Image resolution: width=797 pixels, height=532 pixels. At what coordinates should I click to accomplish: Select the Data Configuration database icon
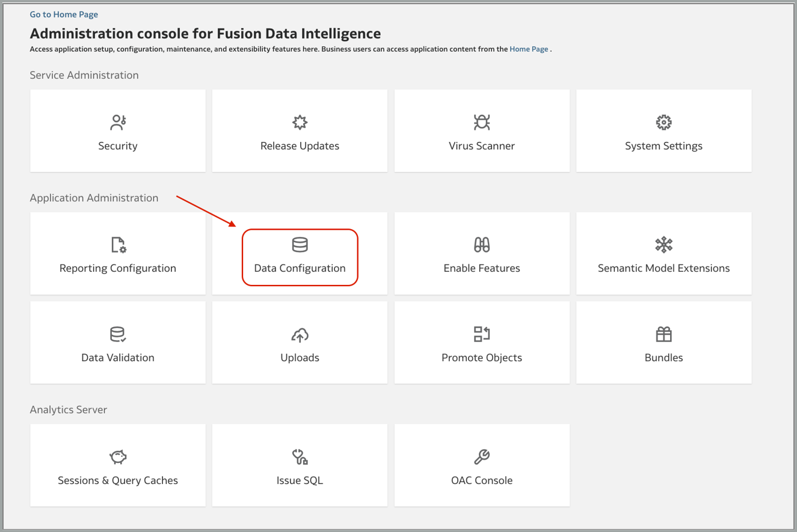(300, 245)
